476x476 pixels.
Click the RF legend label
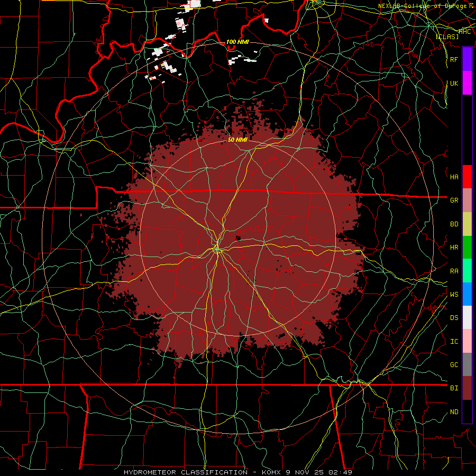tap(454, 59)
